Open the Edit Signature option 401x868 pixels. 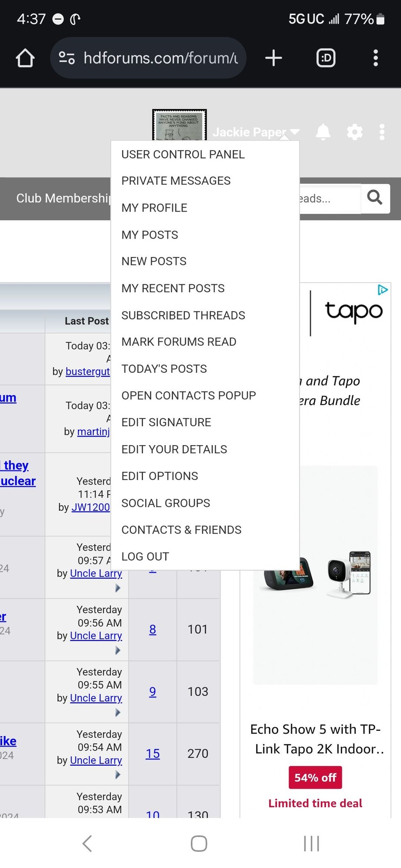(166, 422)
